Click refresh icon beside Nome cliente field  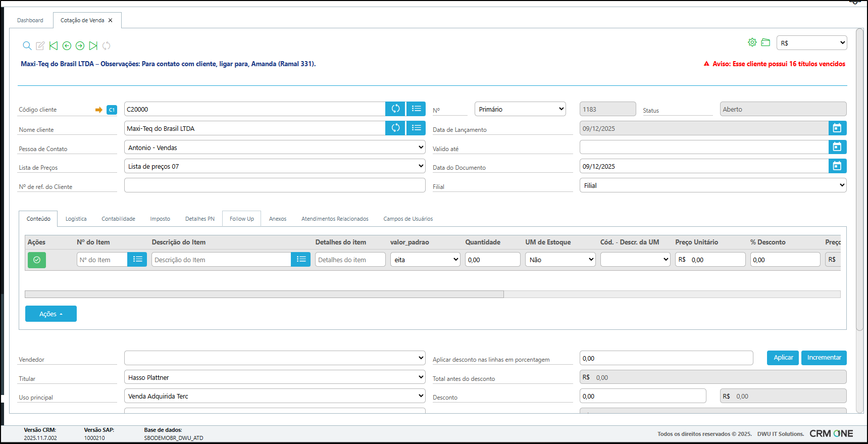pyautogui.click(x=395, y=128)
